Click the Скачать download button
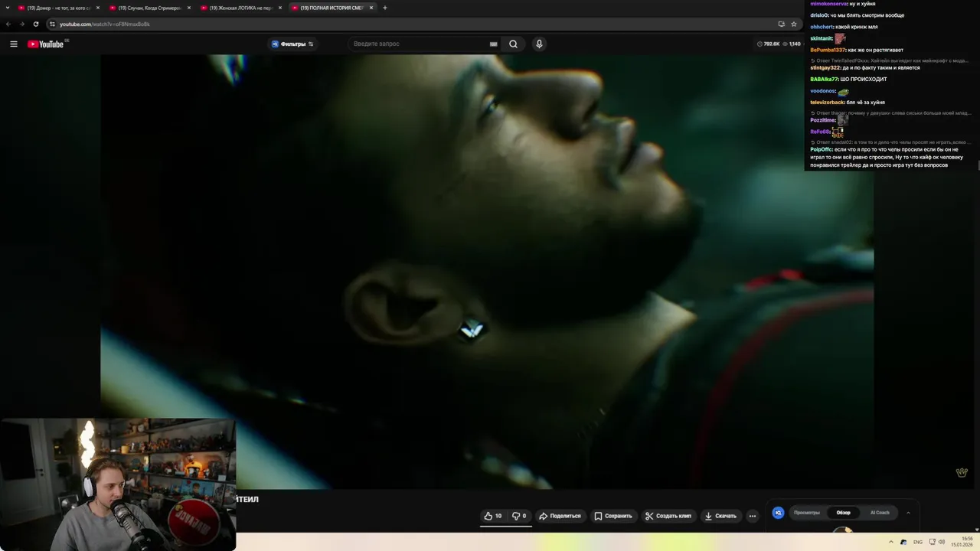This screenshot has height=551, width=980. (720, 516)
